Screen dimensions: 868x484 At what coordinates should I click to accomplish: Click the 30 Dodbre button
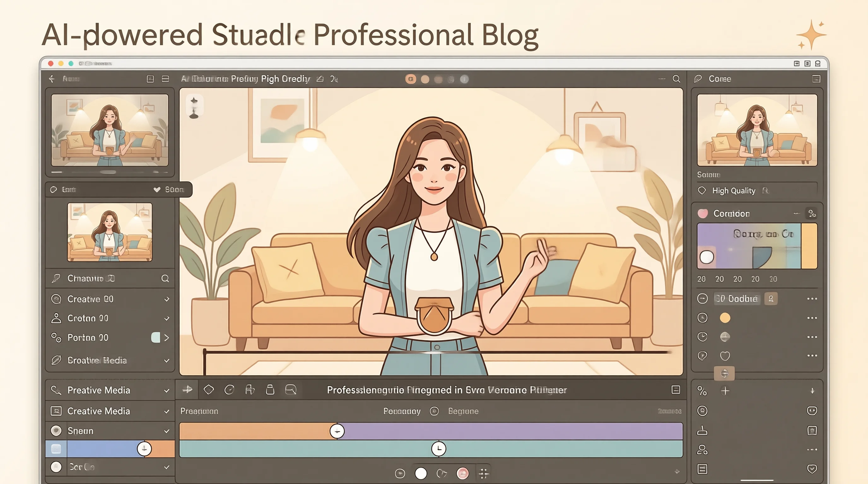coord(736,298)
